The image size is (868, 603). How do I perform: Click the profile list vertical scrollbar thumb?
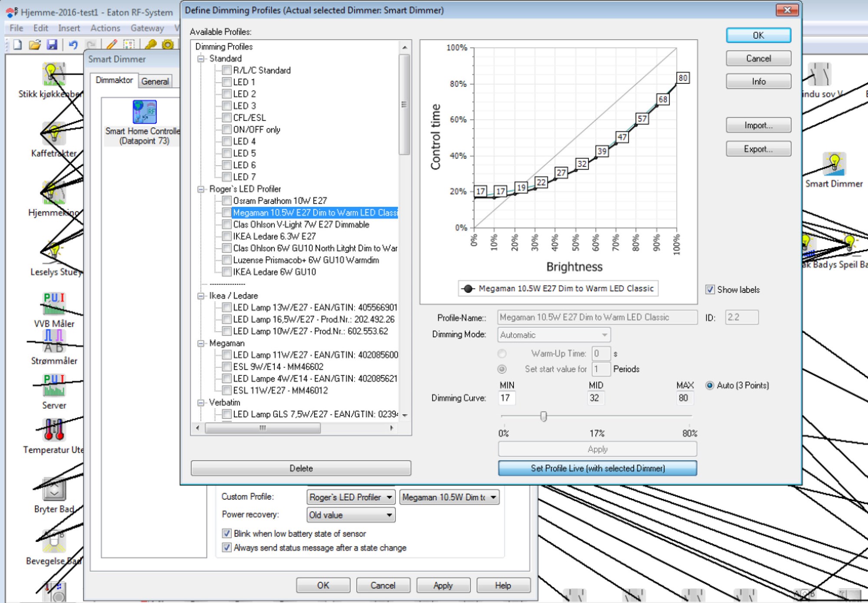tap(404, 104)
